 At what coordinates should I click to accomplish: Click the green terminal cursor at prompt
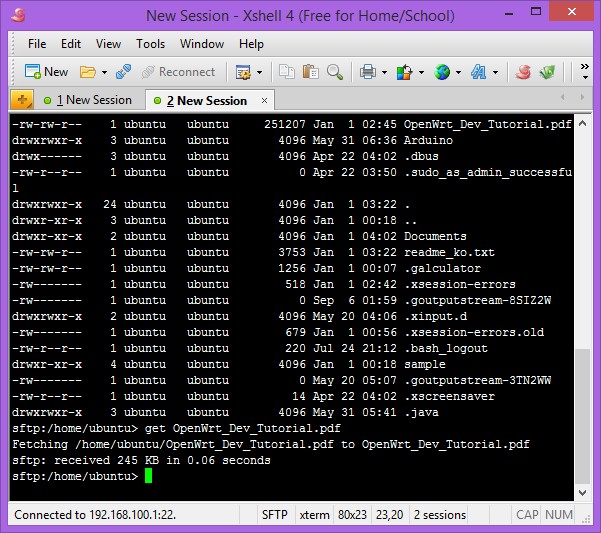point(148,476)
